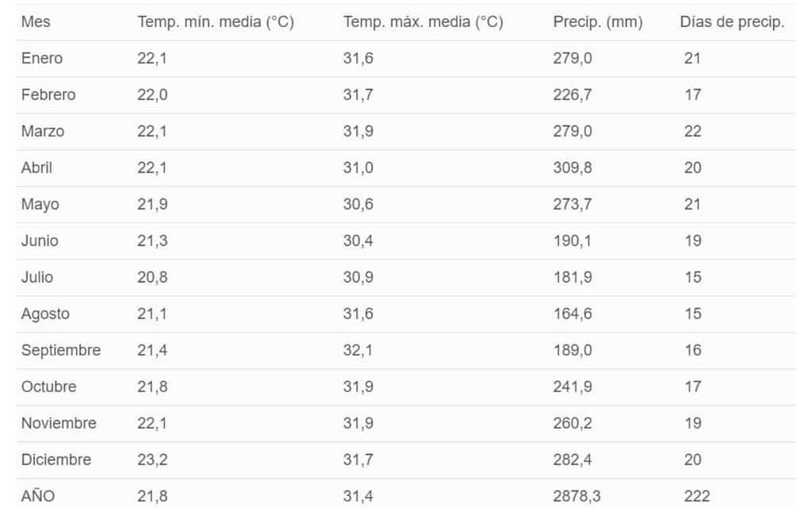The height and width of the screenshot is (508, 812).
Task: Click the Días de precip. header
Action: pos(732,22)
